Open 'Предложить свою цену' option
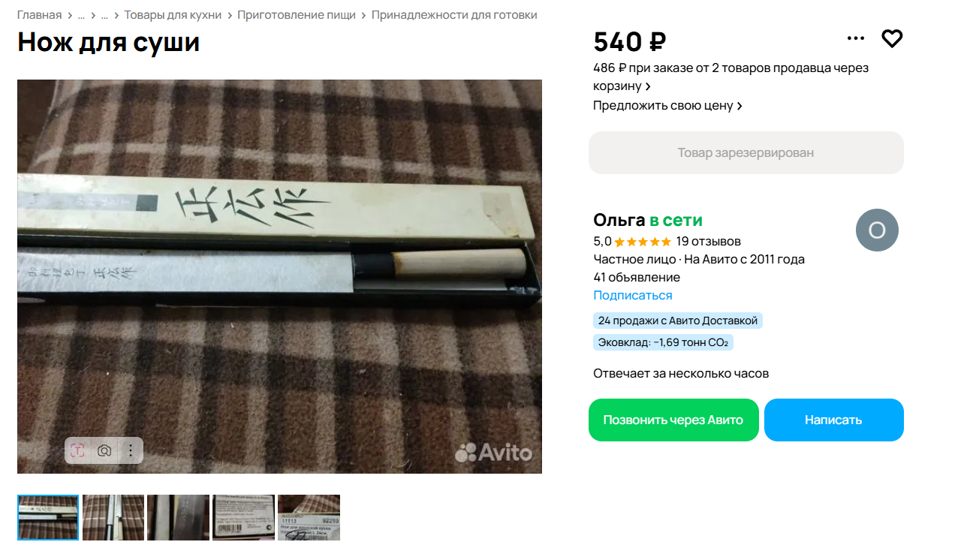This screenshot has width=970, height=560. [667, 106]
